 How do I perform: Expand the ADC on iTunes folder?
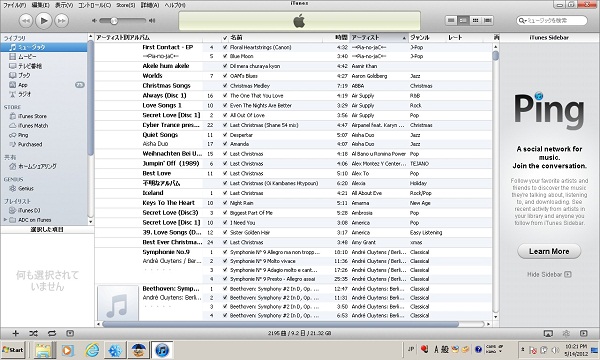tap(5, 220)
